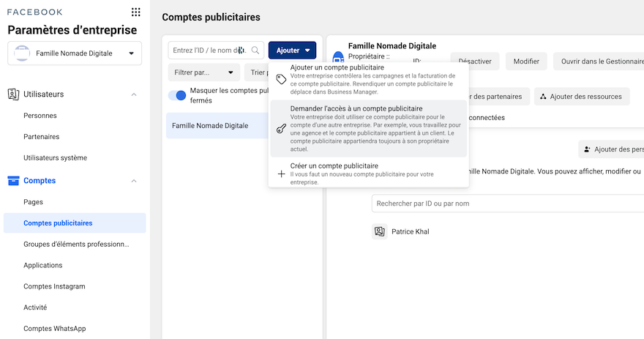Click Ouvrir dans le Gestionnaire button

click(x=599, y=62)
